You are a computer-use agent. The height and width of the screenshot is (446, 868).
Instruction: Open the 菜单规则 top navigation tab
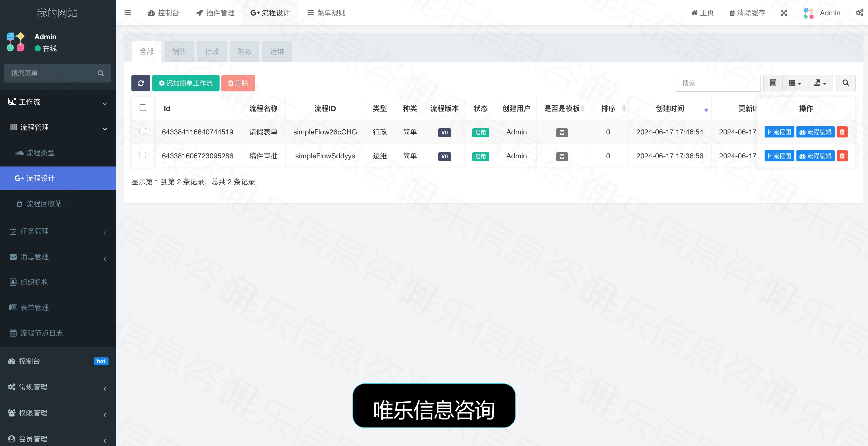326,13
